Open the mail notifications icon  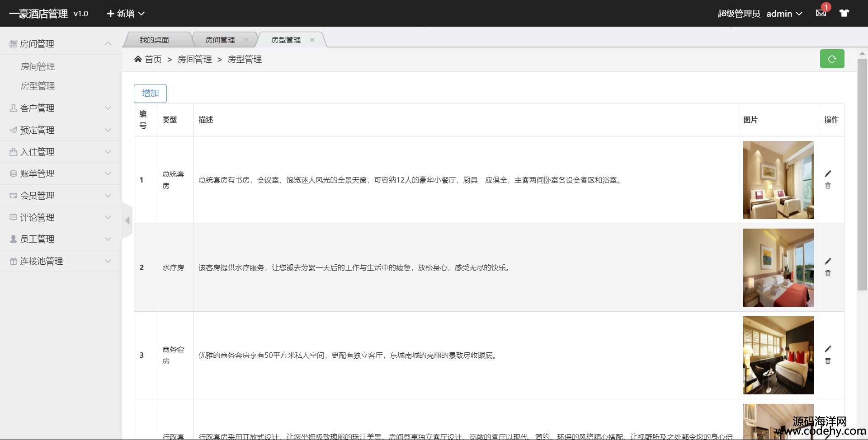point(821,13)
